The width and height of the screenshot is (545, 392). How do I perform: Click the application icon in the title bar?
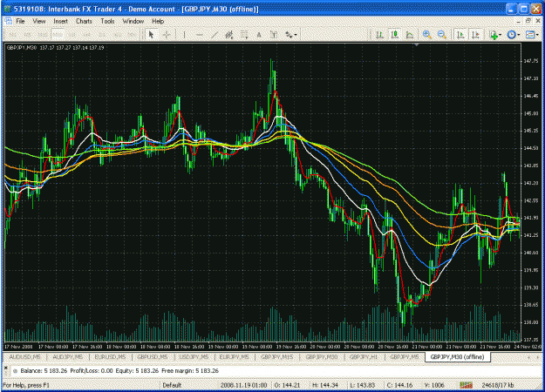7,9
